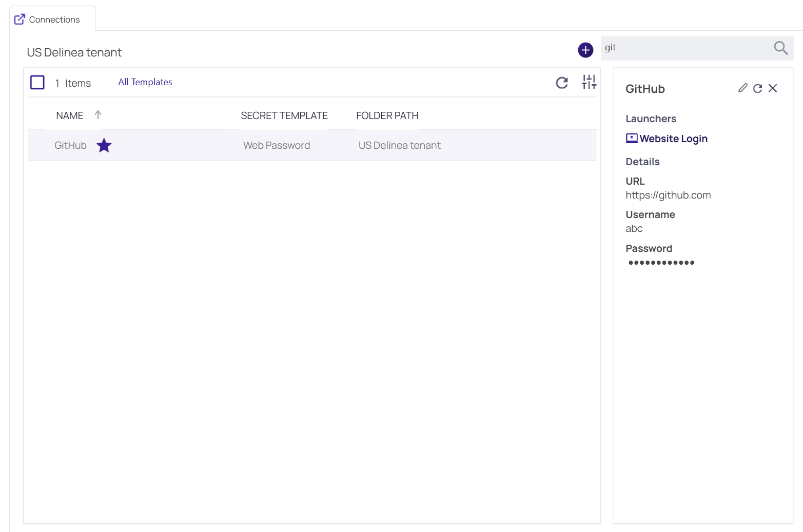This screenshot has height=532, width=803.
Task: Launch Website Login
Action: tap(673, 139)
